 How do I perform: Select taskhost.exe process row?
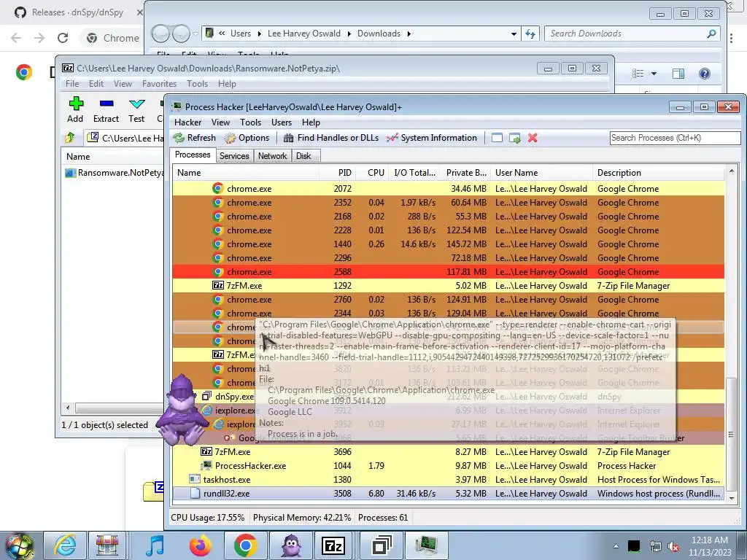coord(449,480)
